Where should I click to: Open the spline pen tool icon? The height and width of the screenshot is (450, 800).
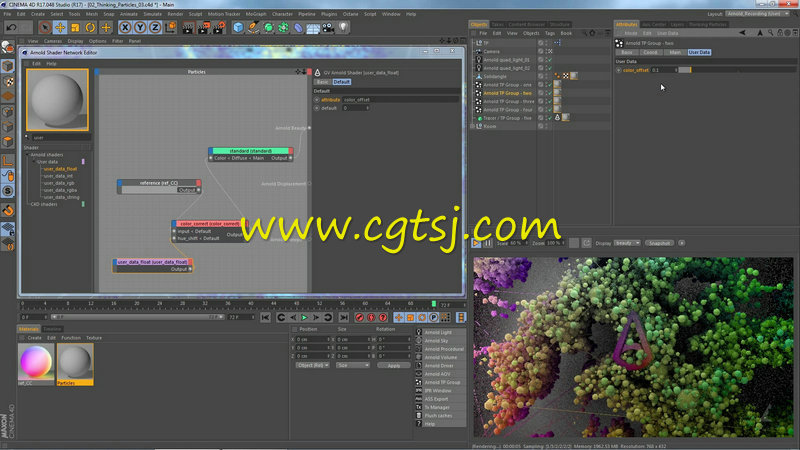pyautogui.click(x=253, y=27)
